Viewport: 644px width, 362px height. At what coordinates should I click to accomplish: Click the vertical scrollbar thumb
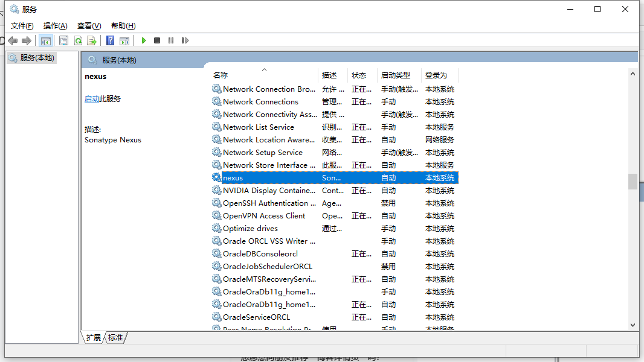pyautogui.click(x=633, y=182)
